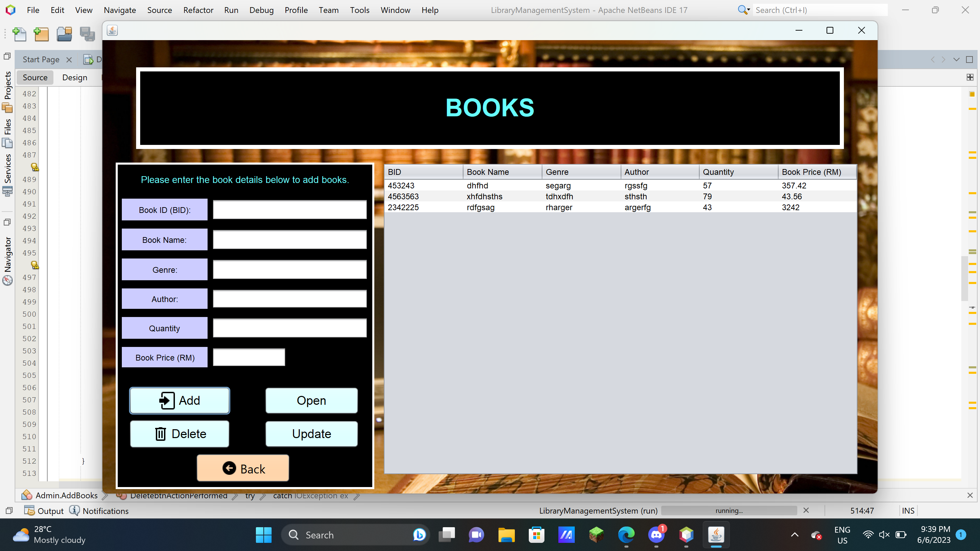Click the Discord taskbar icon
The height and width of the screenshot is (551, 980).
click(x=656, y=535)
